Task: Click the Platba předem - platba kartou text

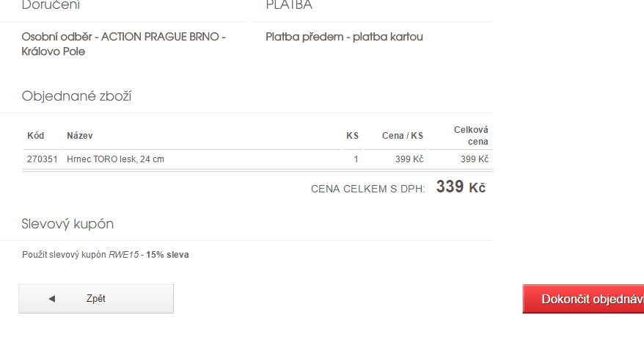Action: pyautogui.click(x=344, y=37)
